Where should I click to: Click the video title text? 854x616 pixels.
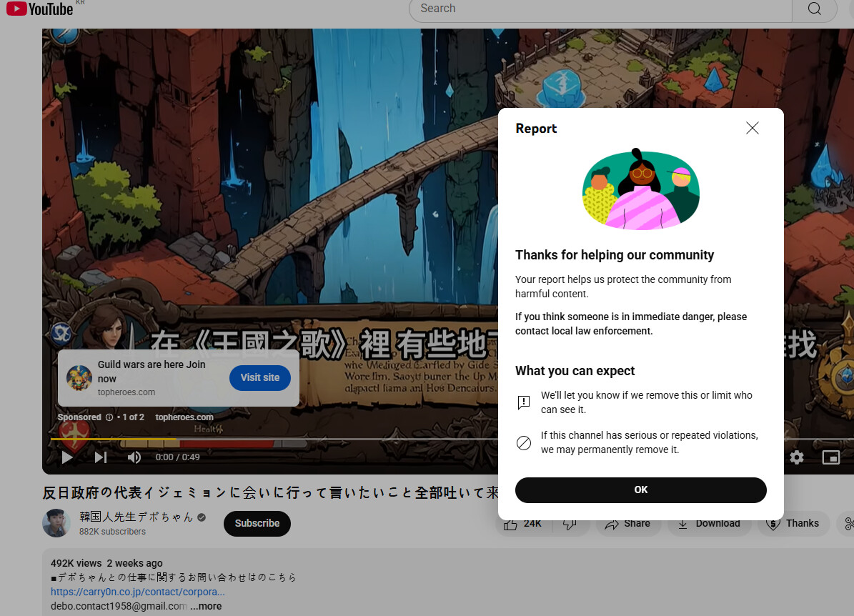270,492
